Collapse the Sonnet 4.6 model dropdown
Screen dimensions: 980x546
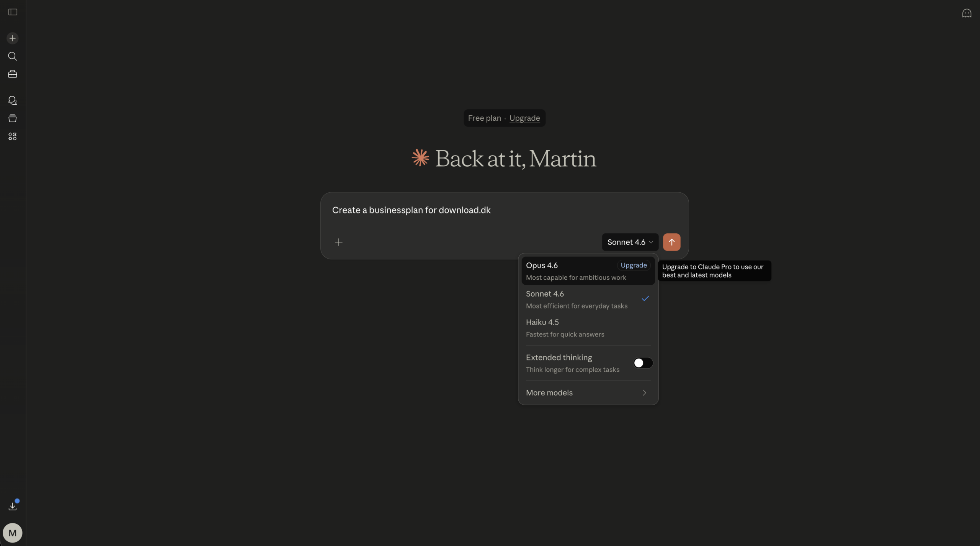pos(630,242)
